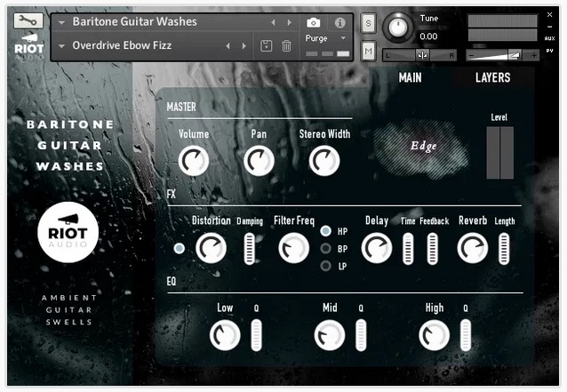Viewport: 567px width, 392px height.
Task: Click the Stereo Width knob
Action: 324,161
